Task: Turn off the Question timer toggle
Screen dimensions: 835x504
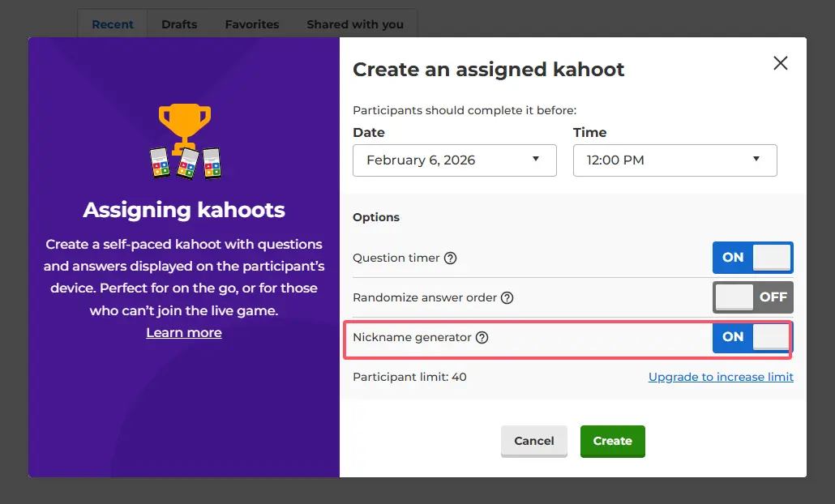Action: point(752,258)
